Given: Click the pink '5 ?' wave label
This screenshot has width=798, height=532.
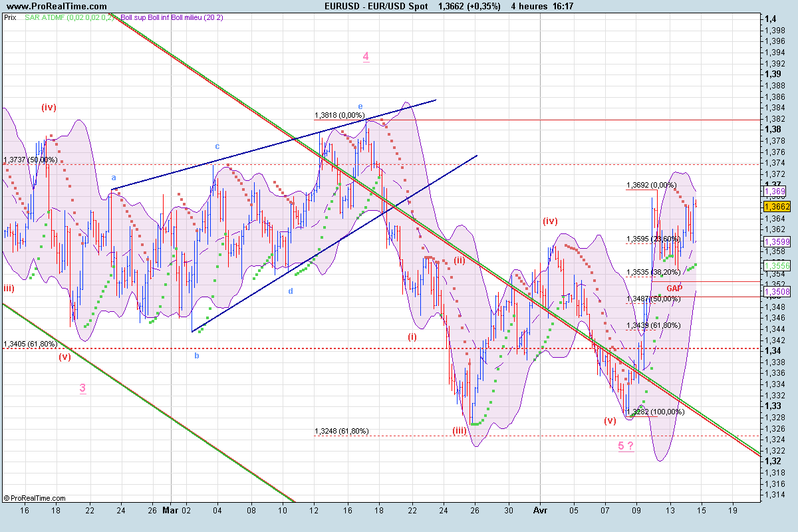Looking at the screenshot, I should tap(626, 446).
